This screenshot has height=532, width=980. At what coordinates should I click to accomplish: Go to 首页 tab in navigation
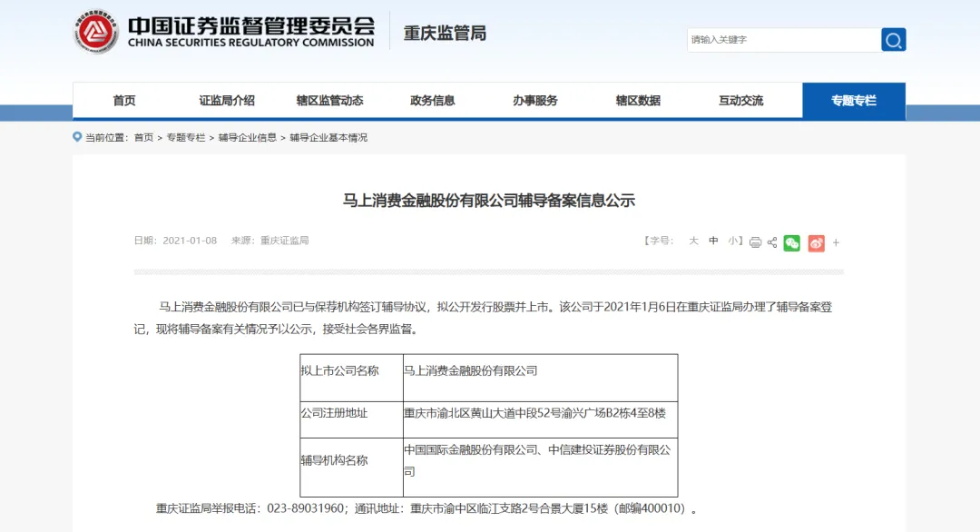124,101
